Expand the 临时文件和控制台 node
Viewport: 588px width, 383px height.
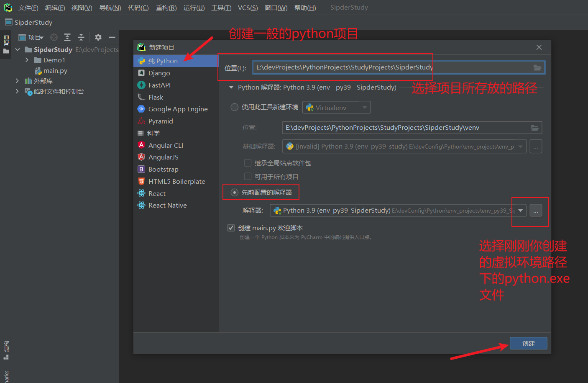coord(17,91)
